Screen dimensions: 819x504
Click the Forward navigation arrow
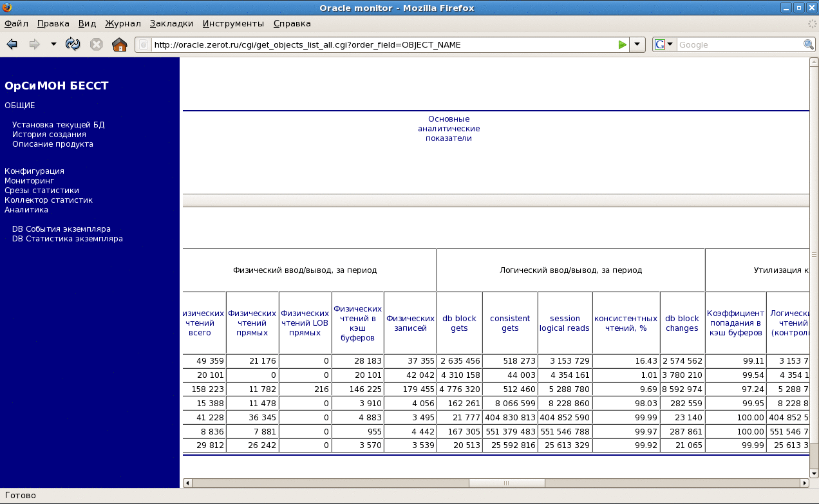34,44
